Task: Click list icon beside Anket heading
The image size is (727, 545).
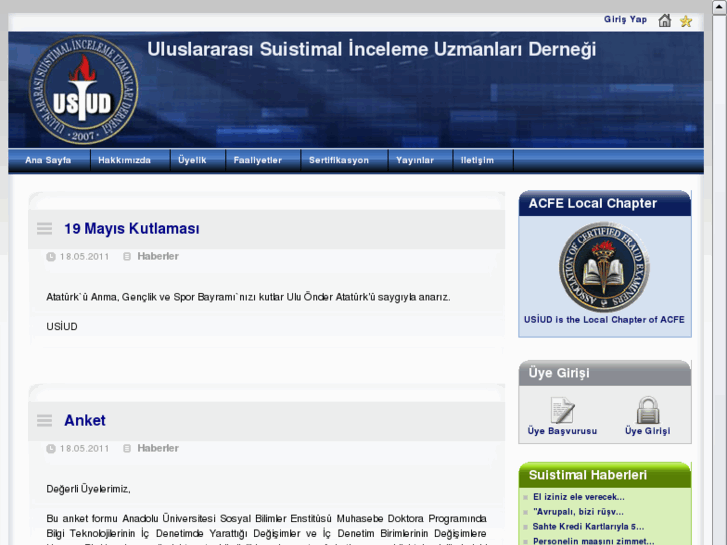Action: (x=45, y=421)
